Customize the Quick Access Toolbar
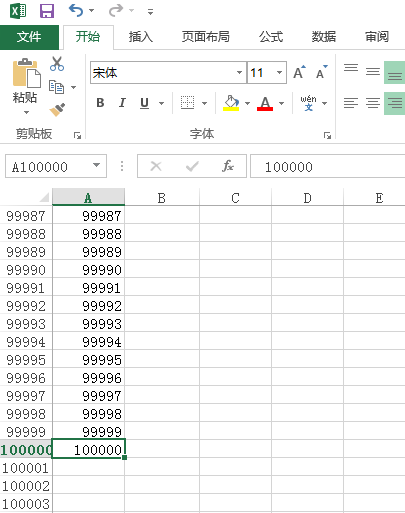Image resolution: width=405 pixels, height=513 pixels. point(150,12)
